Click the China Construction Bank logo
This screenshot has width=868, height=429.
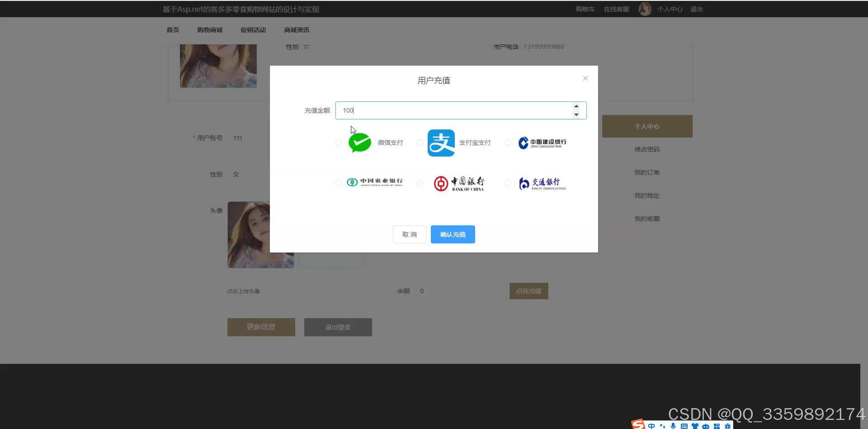pos(542,143)
